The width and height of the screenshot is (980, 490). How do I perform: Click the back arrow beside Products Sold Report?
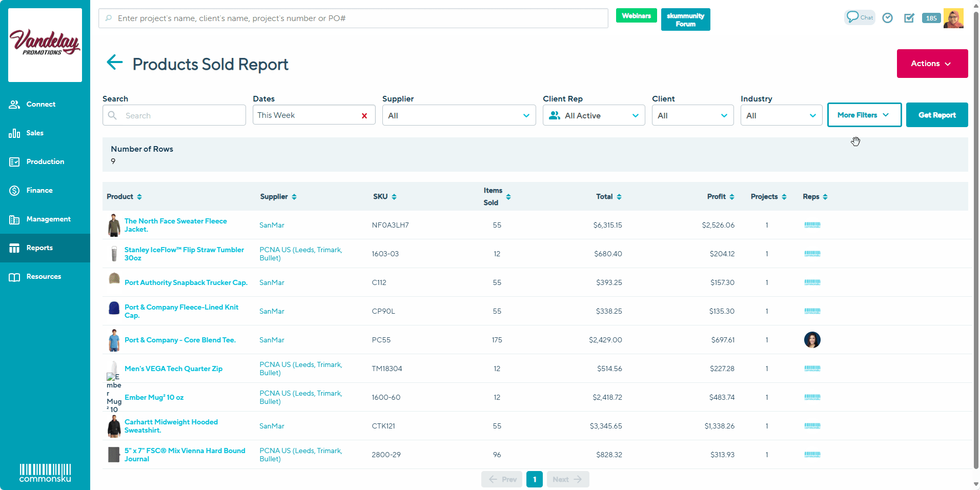point(114,63)
